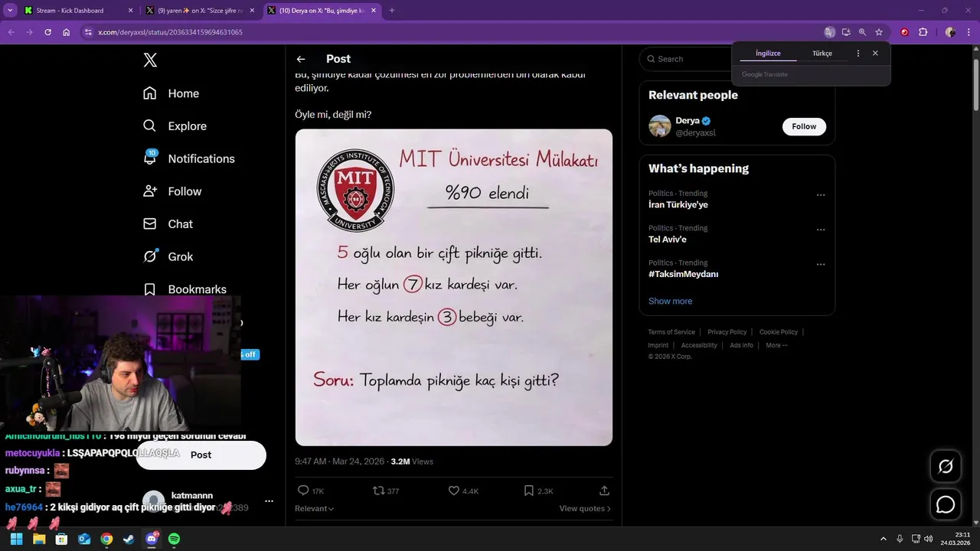
Task: Open the X logo home link
Action: (x=150, y=60)
